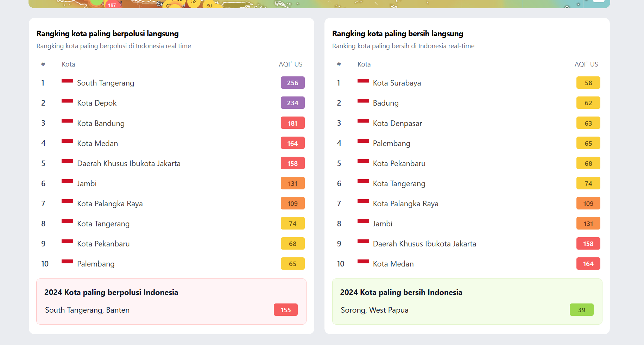This screenshot has height=345, width=644.
Task: Click '2024 Kota paling berpolusi Indonesia' title
Action: (111, 292)
